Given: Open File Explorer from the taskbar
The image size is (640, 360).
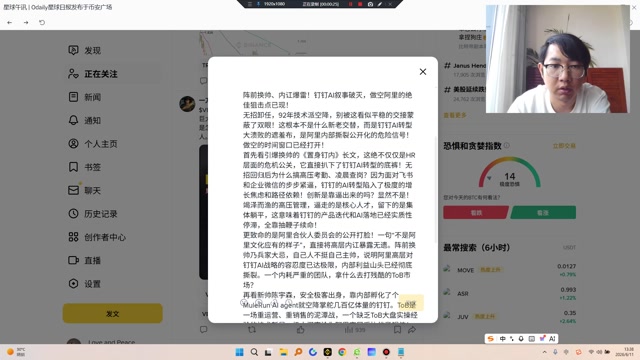Looking at the screenshot, I should click(284, 352).
